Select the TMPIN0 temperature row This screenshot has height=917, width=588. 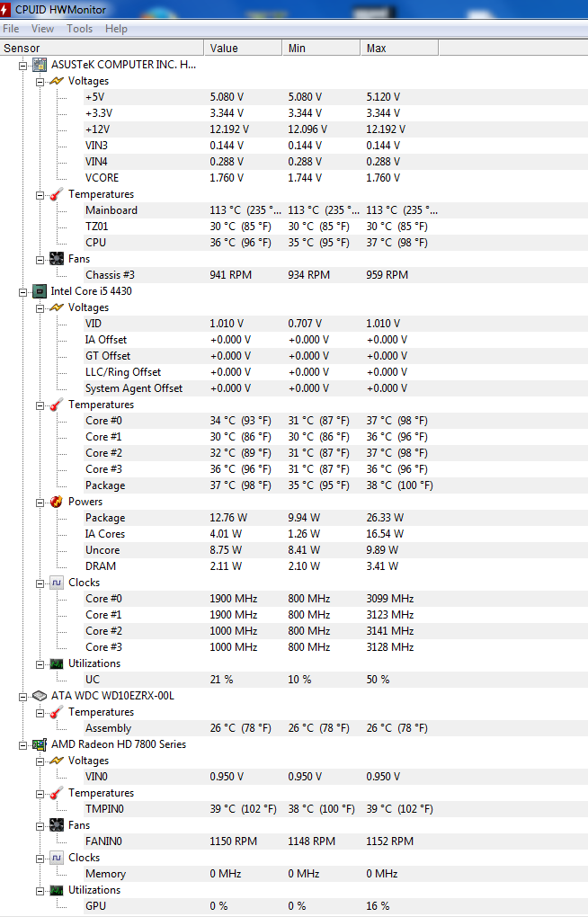tap(336, 809)
